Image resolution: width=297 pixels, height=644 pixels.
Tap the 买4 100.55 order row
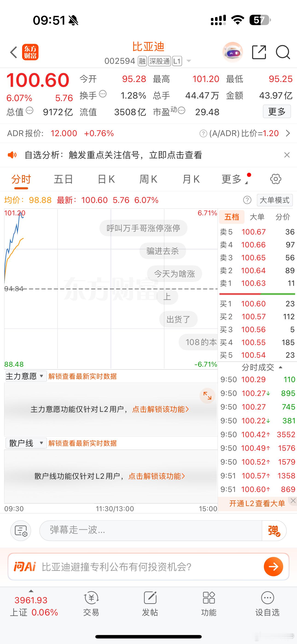[257, 342]
